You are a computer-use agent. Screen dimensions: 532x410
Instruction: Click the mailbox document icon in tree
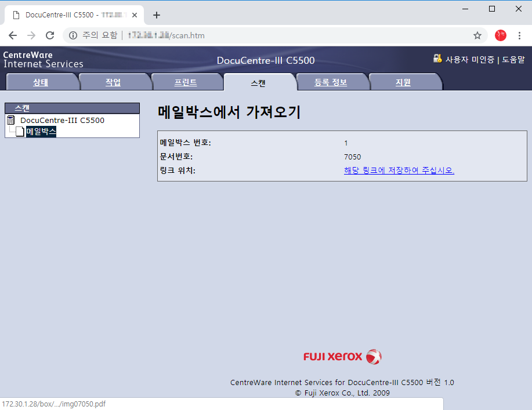click(20, 131)
